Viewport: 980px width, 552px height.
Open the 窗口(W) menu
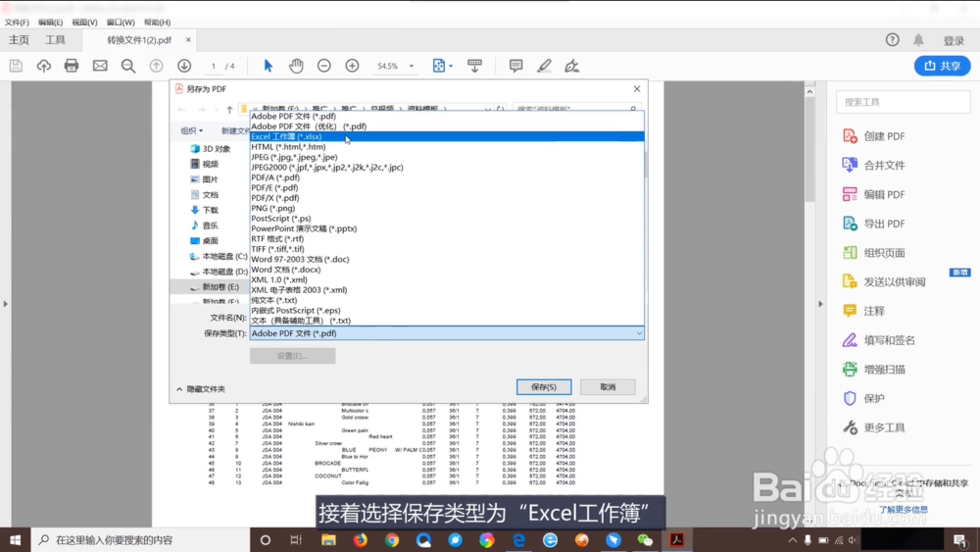(x=121, y=22)
